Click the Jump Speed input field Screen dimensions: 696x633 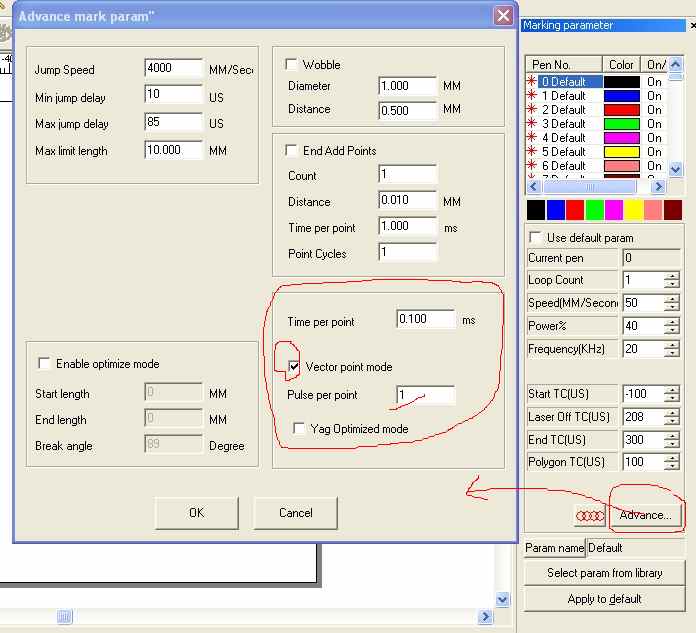173,70
